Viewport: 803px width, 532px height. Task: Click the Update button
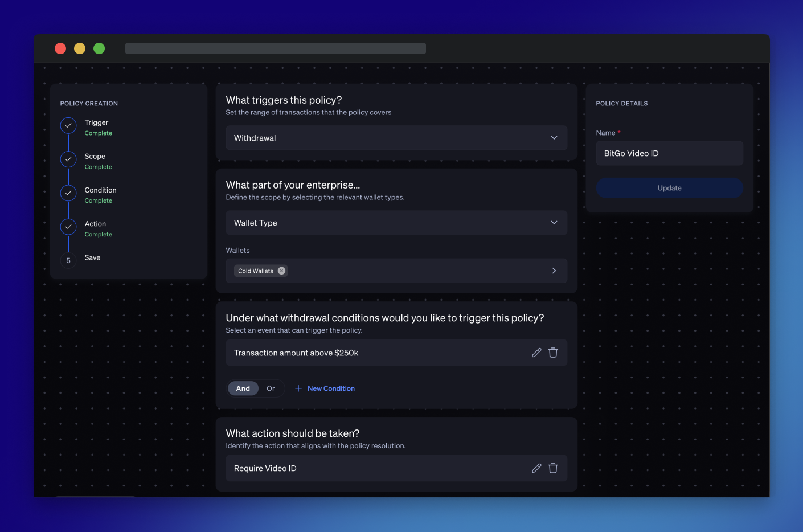(x=670, y=188)
